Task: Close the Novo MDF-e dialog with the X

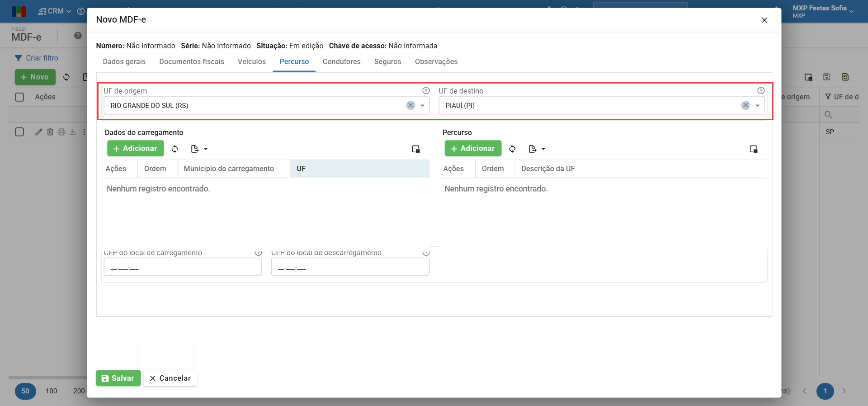Action: point(764,20)
